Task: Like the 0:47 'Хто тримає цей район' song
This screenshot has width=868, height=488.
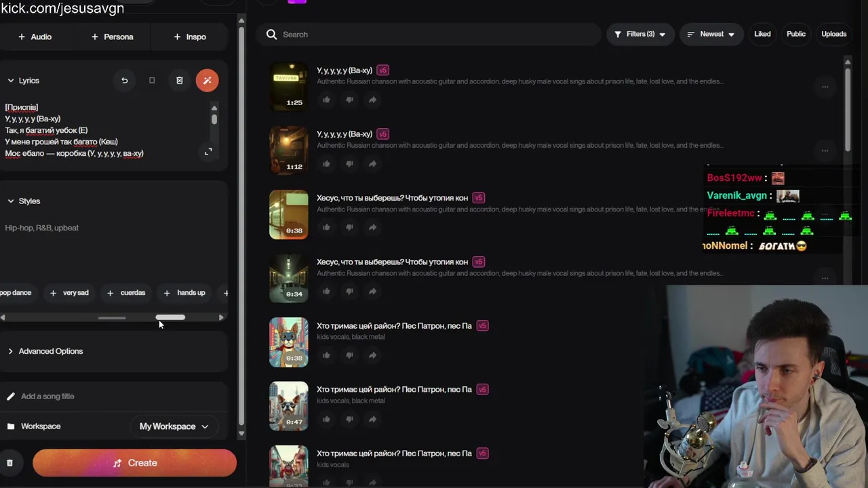Action: 326,419
